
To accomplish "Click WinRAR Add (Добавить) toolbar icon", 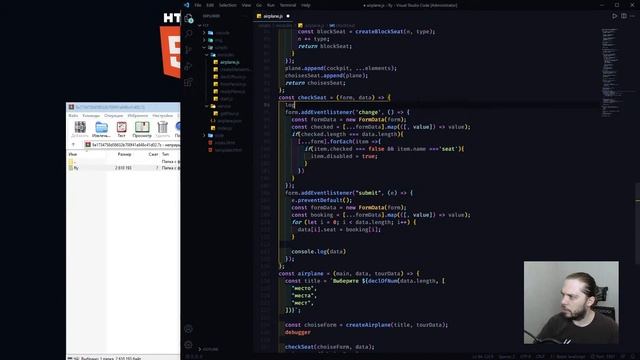I will pos(80,129).
